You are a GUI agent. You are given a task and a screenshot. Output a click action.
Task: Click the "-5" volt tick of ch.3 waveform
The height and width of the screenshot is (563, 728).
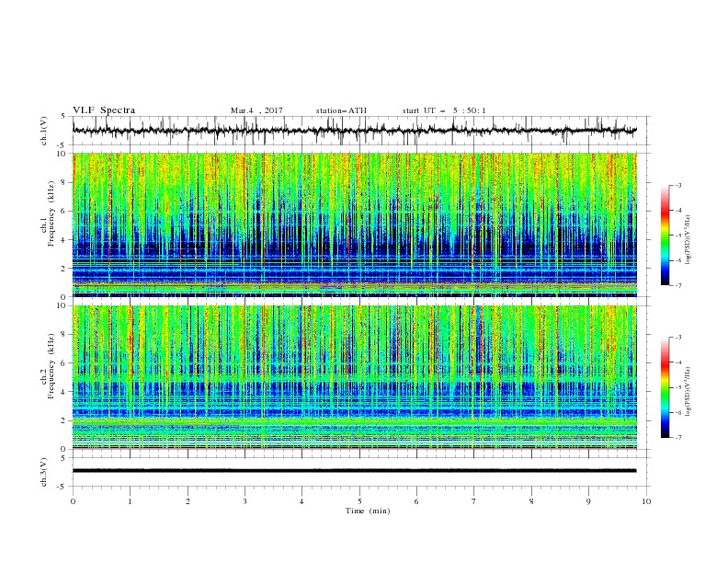pyautogui.click(x=63, y=487)
